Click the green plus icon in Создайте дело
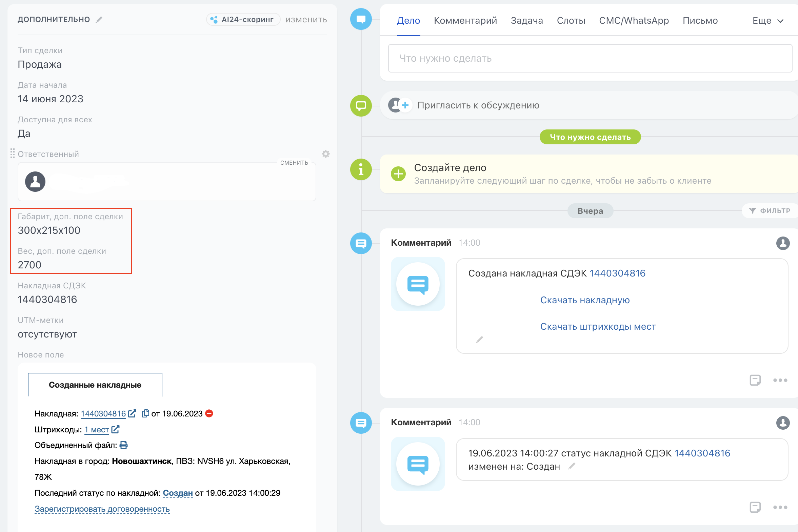798x532 pixels. click(398, 174)
